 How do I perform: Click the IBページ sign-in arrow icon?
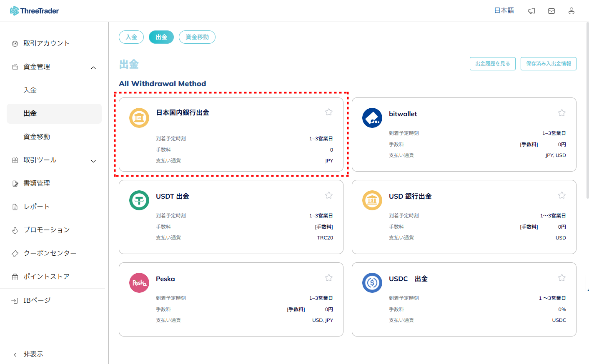point(15,301)
